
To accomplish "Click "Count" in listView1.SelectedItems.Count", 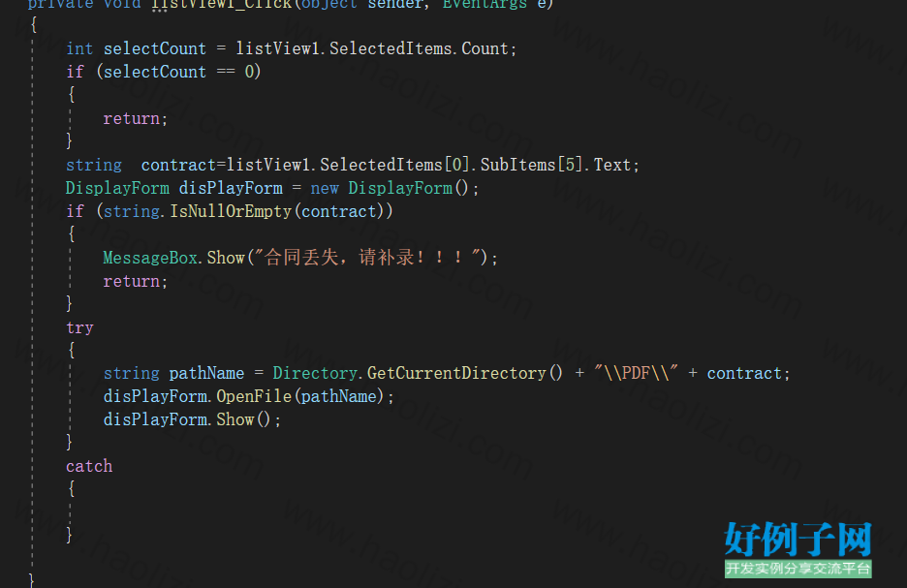I will click(x=485, y=48).
